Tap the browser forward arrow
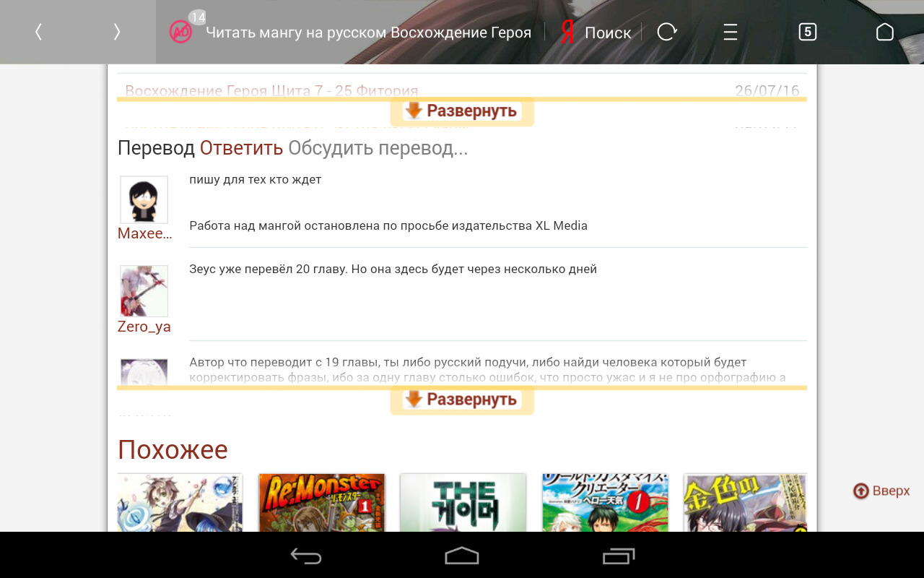 [x=117, y=32]
